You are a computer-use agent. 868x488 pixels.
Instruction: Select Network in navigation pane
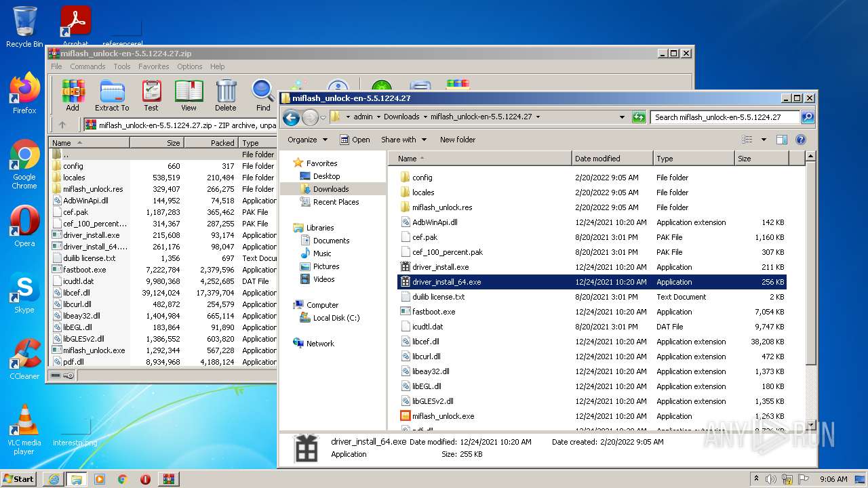[320, 344]
